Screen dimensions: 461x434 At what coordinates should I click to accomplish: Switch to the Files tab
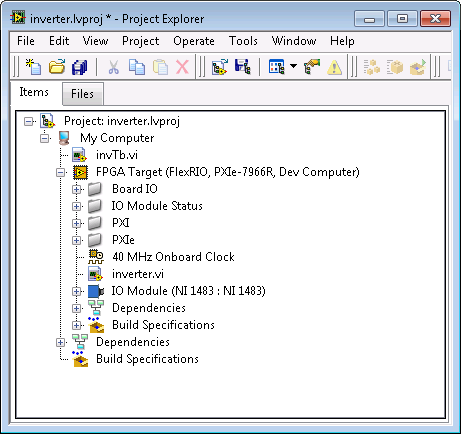(82, 94)
